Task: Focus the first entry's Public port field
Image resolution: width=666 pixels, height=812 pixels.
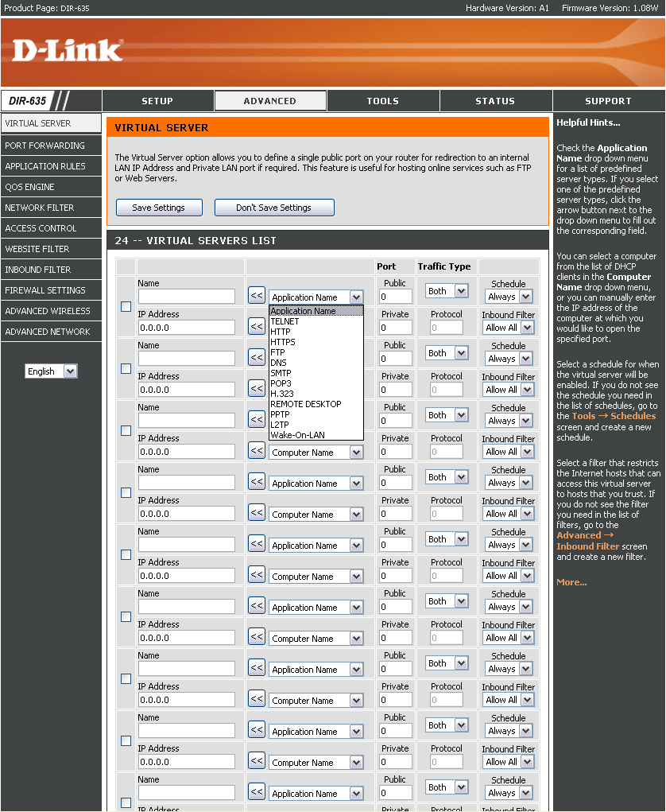Action: point(395,297)
